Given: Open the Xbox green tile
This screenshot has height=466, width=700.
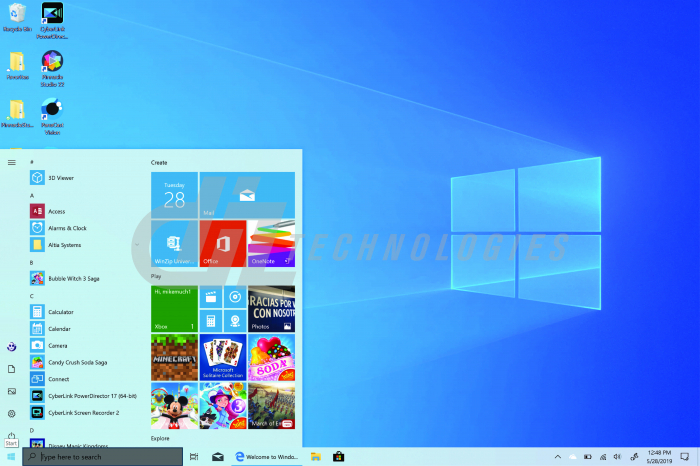Looking at the screenshot, I should [174, 309].
